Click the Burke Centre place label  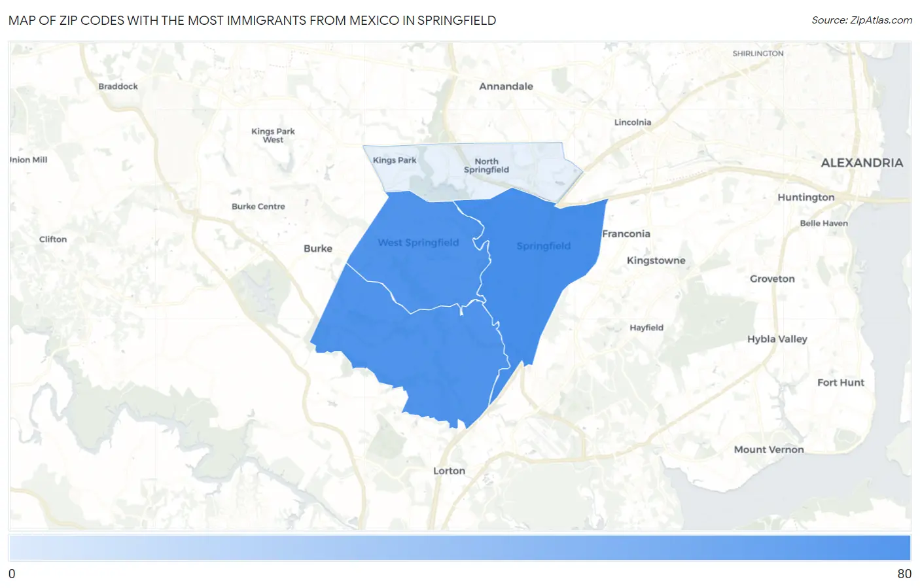tap(258, 207)
